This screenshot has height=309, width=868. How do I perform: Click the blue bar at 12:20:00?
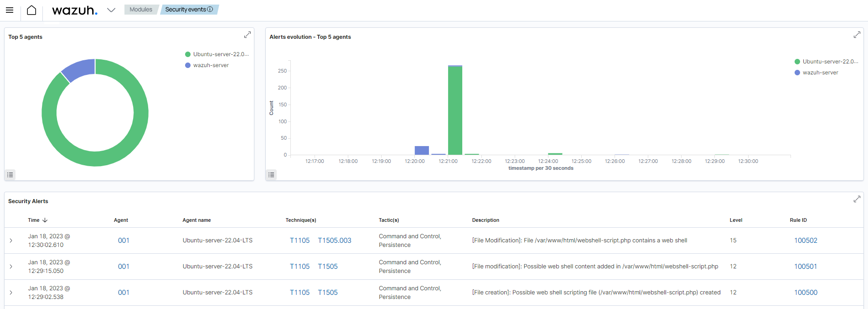click(x=422, y=151)
